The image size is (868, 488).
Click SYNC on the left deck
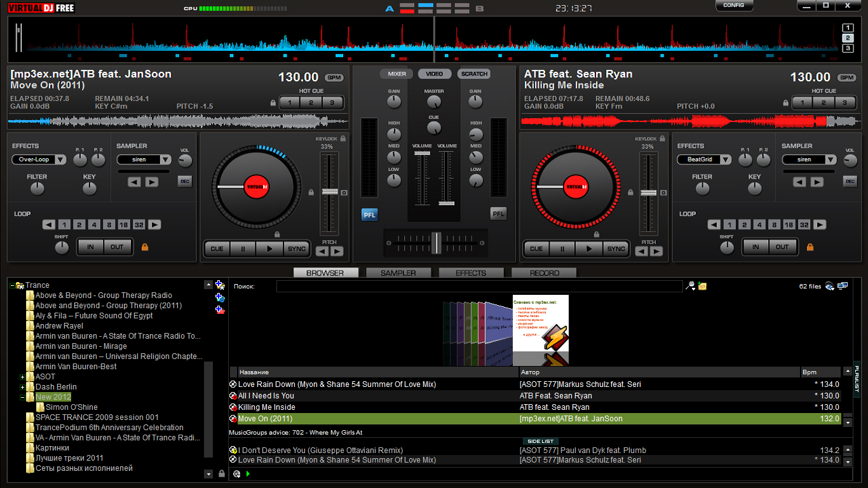[296, 249]
